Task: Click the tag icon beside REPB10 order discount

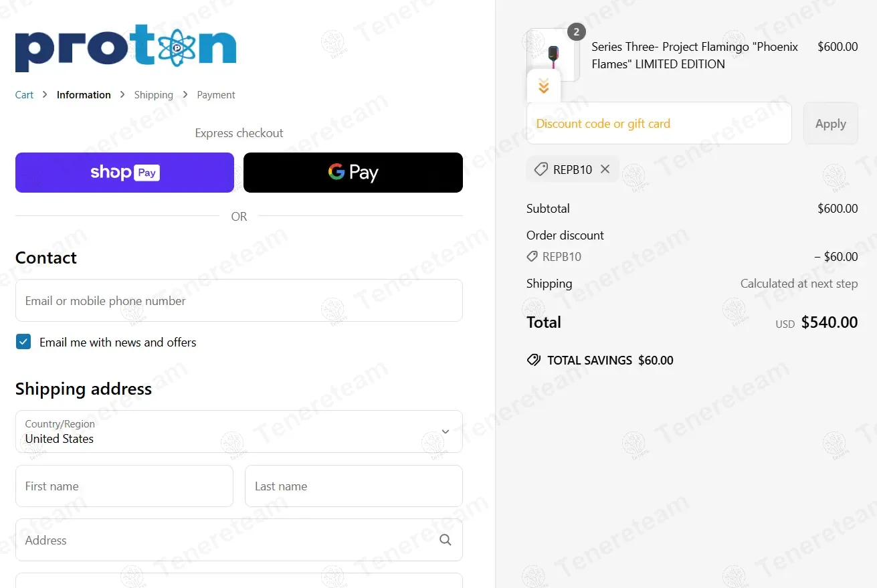Action: pyautogui.click(x=532, y=256)
